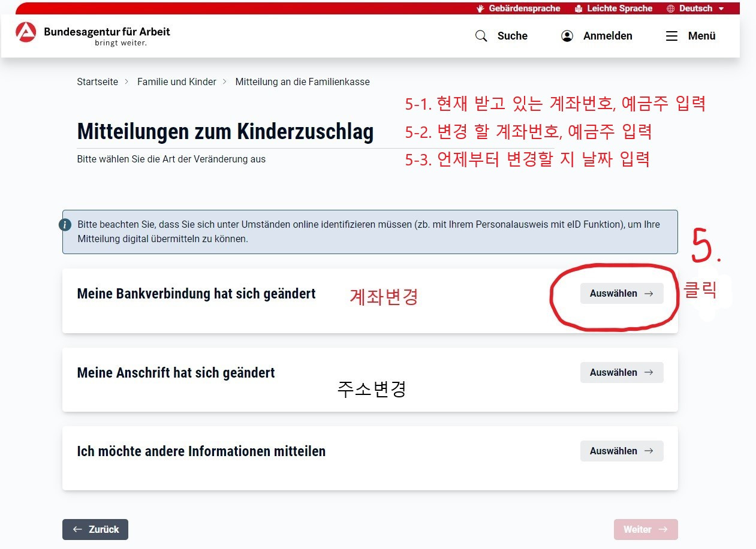Open search via the magnifier icon
The width and height of the screenshot is (756, 549).
point(481,36)
